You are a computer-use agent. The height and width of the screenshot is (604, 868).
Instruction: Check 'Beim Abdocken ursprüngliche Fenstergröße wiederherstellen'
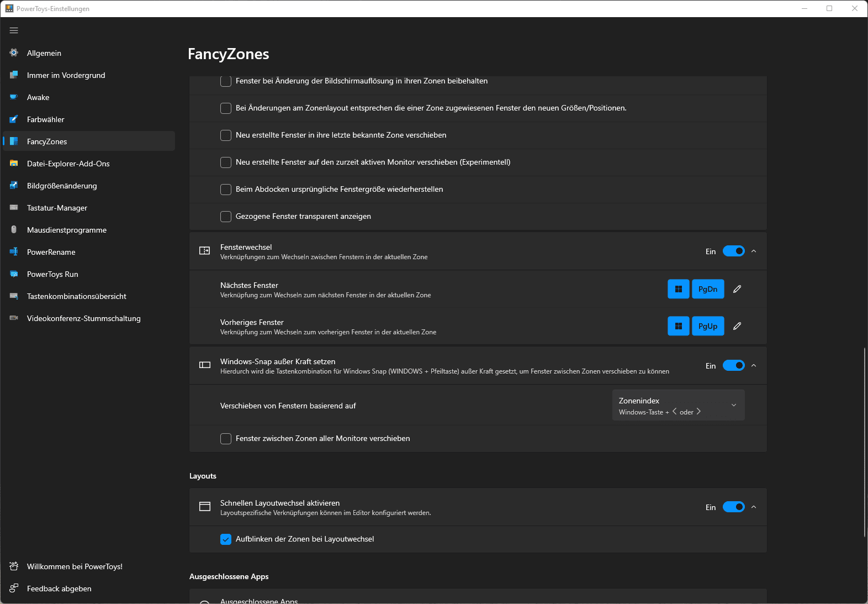[226, 190]
